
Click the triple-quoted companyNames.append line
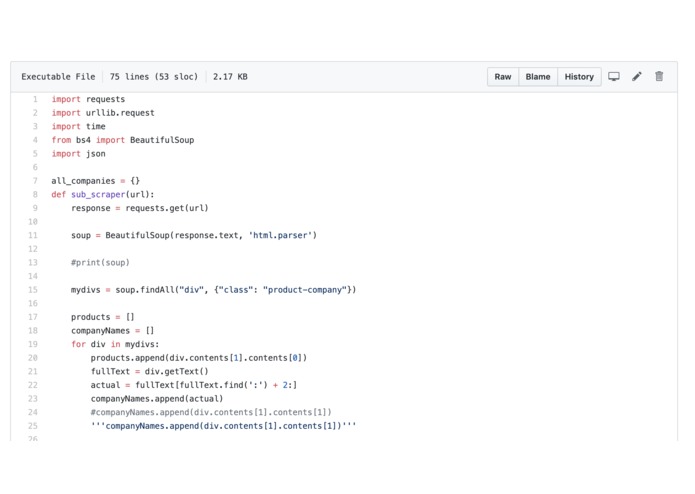point(223,426)
